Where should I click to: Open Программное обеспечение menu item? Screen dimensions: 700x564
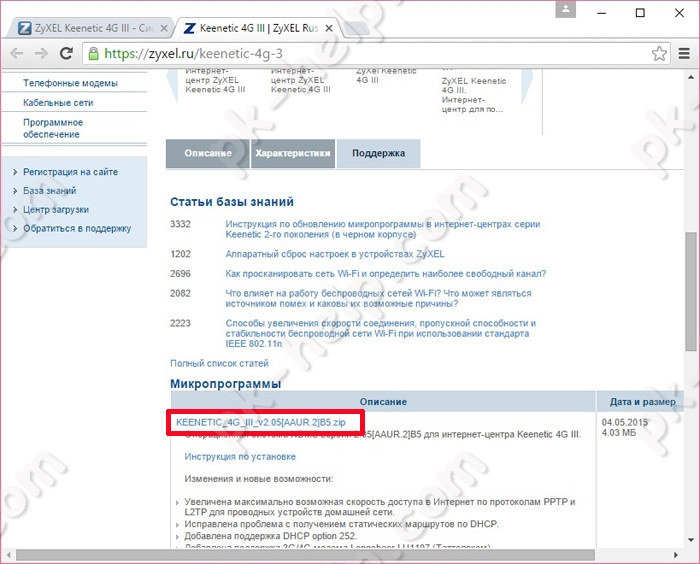click(53, 128)
